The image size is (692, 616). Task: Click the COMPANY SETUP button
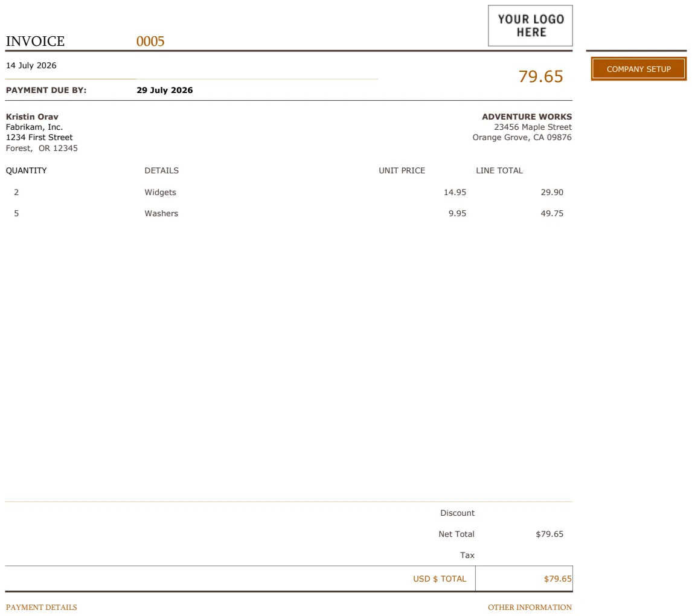pyautogui.click(x=639, y=69)
